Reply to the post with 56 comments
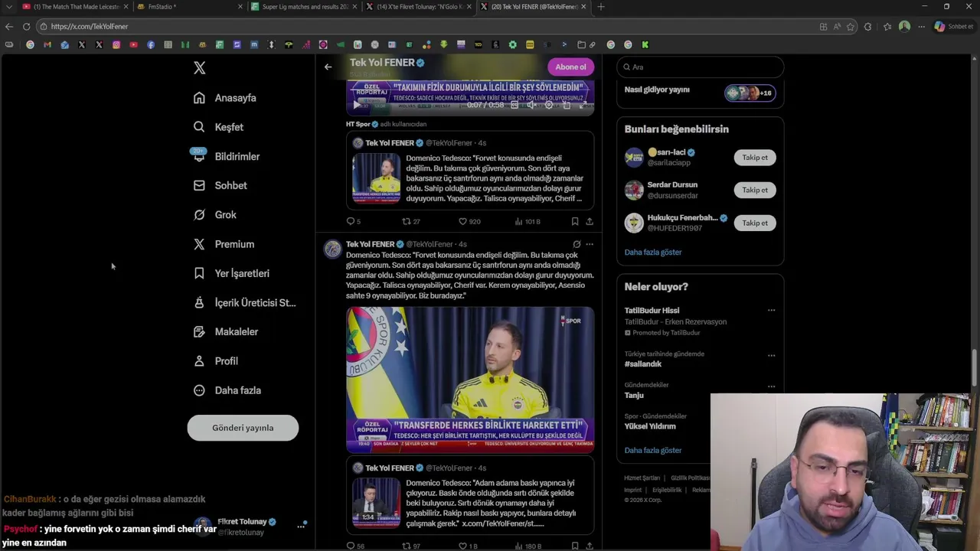Image resolution: width=980 pixels, height=551 pixels. coord(354,546)
